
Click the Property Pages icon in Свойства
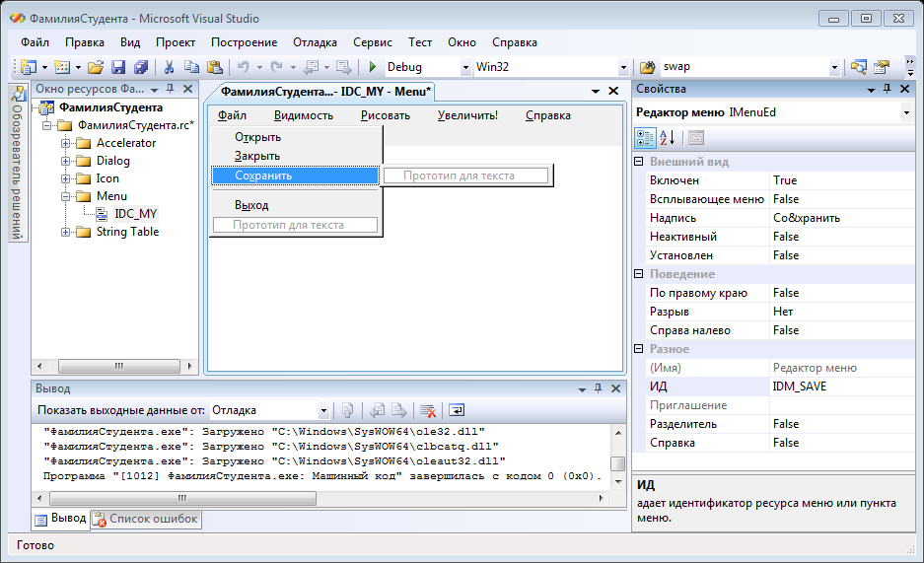tap(696, 138)
